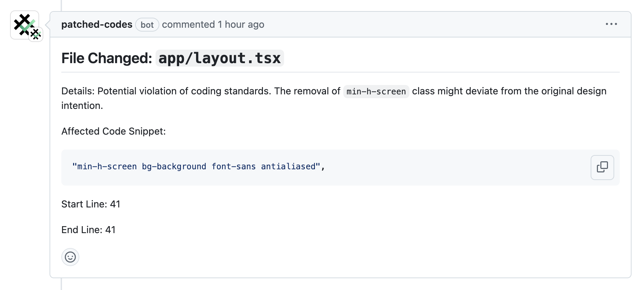This screenshot has width=644, height=290.
Task: Open the '1 hour ago' timestamp link
Action: 241,25
